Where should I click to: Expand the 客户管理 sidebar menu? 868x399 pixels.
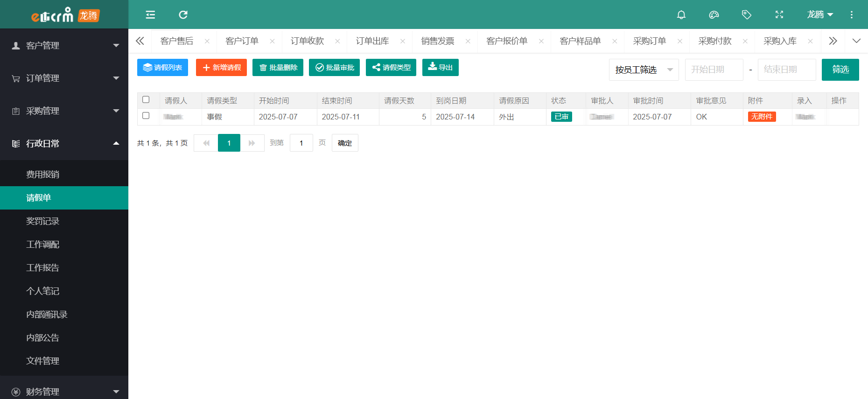coord(64,45)
